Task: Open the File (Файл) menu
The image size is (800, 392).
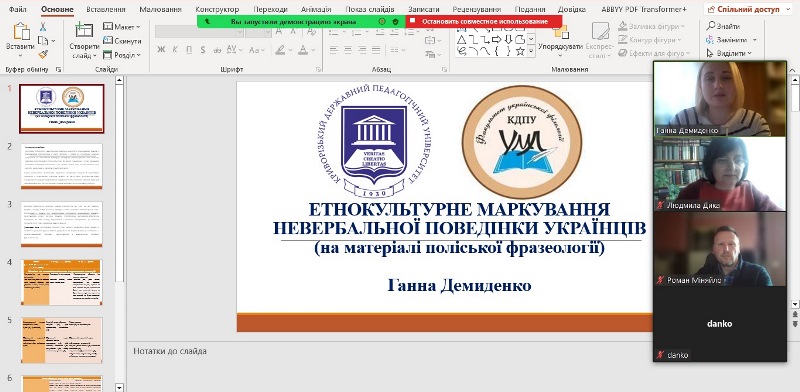Action: click(x=18, y=9)
